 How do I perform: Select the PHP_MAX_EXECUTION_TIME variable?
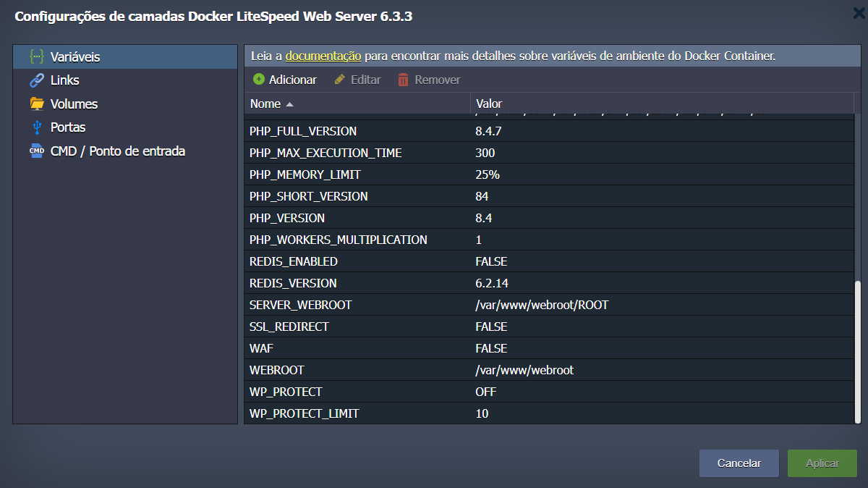325,153
